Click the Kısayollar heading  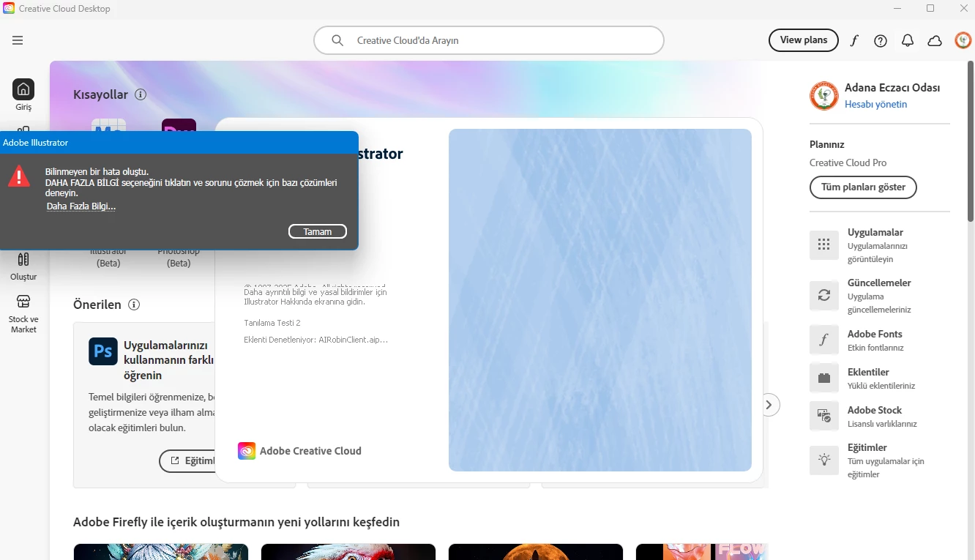[100, 94]
